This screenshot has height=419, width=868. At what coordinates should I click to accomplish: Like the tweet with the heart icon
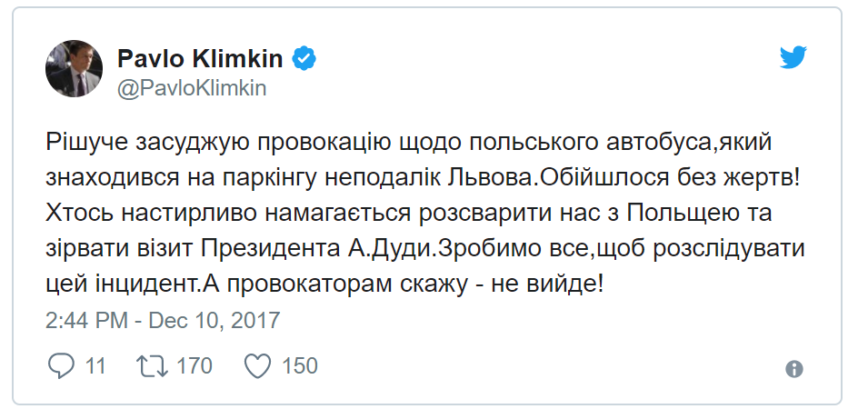click(x=259, y=366)
